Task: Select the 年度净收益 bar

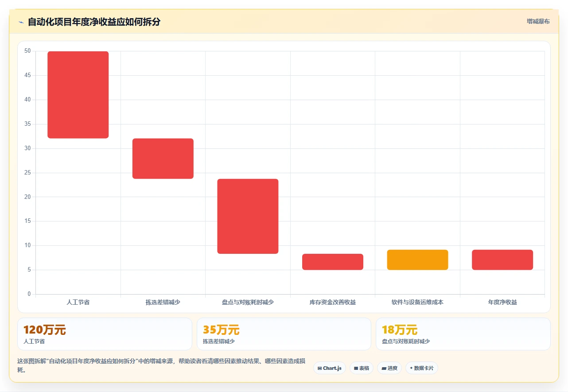Action: 502,260
